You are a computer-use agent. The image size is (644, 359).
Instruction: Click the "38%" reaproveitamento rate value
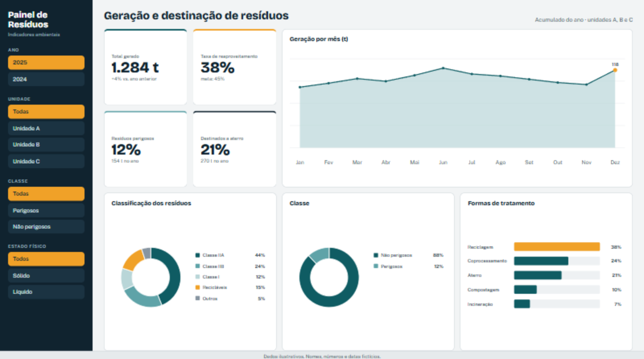click(218, 68)
